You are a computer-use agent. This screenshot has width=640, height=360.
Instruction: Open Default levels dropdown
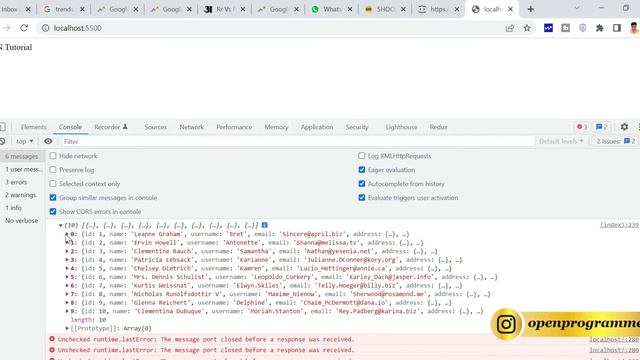tap(561, 141)
